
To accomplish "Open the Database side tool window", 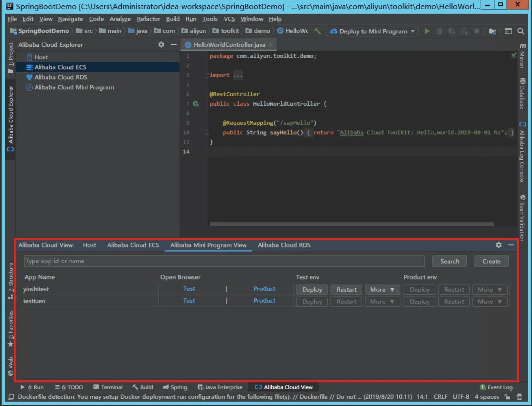I will [x=522, y=94].
